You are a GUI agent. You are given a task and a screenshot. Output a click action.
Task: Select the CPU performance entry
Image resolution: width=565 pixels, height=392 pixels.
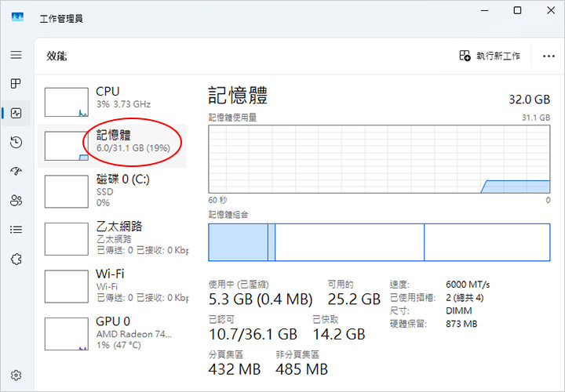[111, 102]
